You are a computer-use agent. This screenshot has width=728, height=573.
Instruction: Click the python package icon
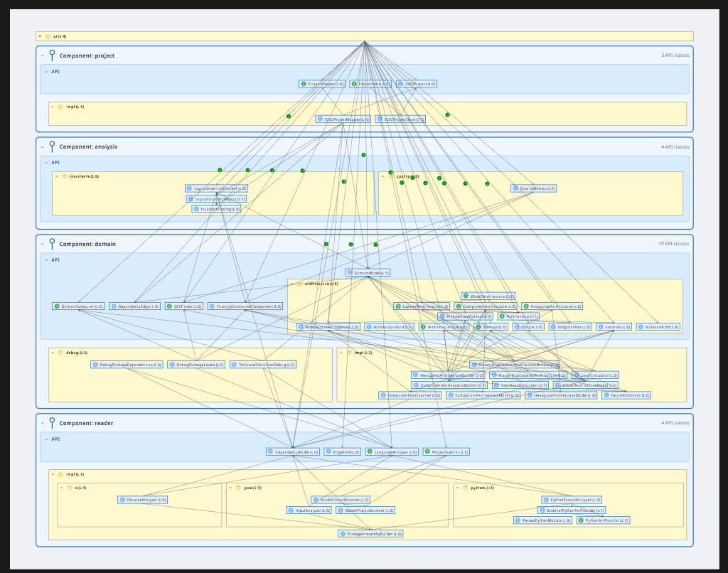(466, 488)
